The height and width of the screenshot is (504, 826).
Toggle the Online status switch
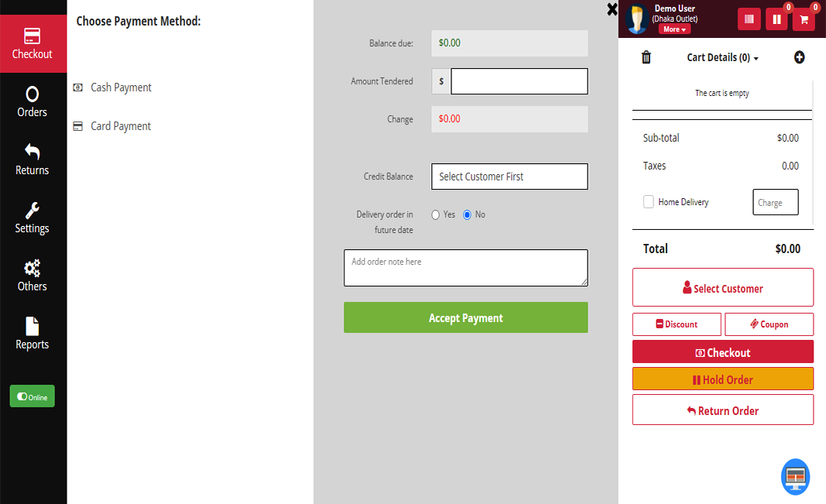(x=32, y=396)
